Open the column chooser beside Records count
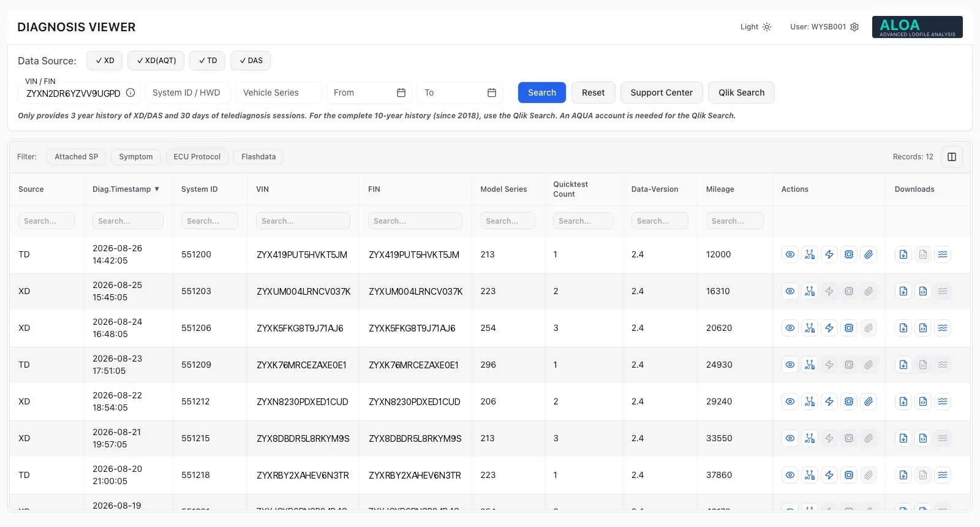Screen dimensions: 980x527 tap(952, 157)
